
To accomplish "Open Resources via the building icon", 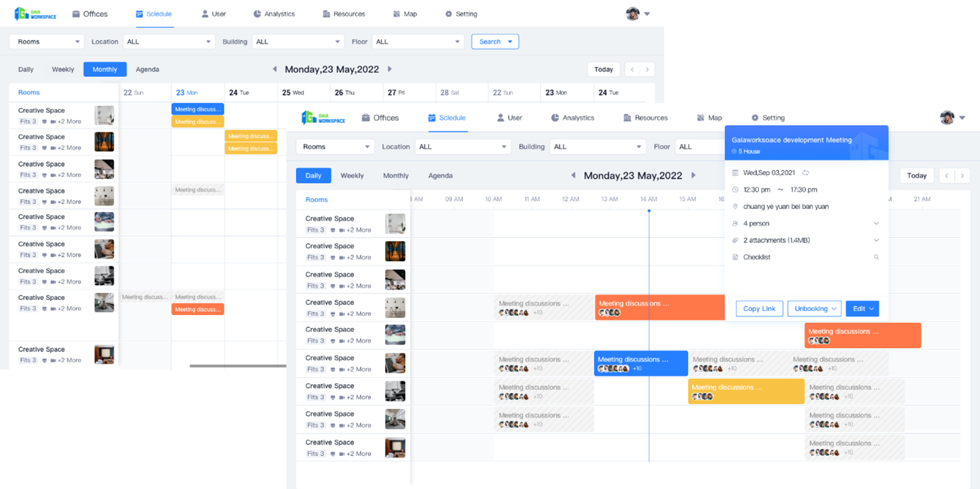I will 627,118.
